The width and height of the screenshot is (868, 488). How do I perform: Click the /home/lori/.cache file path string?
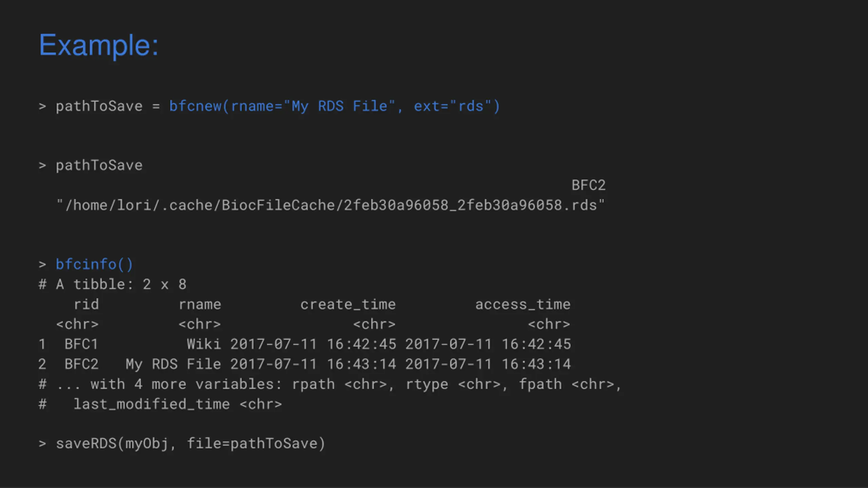tap(330, 205)
